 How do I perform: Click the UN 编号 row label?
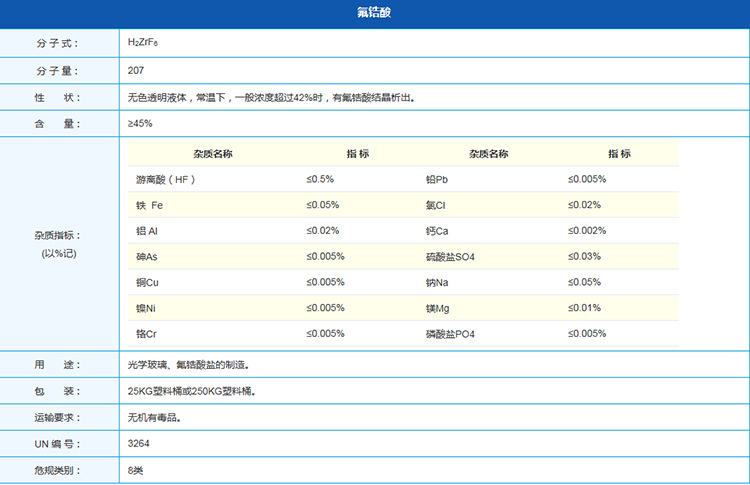coord(57,444)
